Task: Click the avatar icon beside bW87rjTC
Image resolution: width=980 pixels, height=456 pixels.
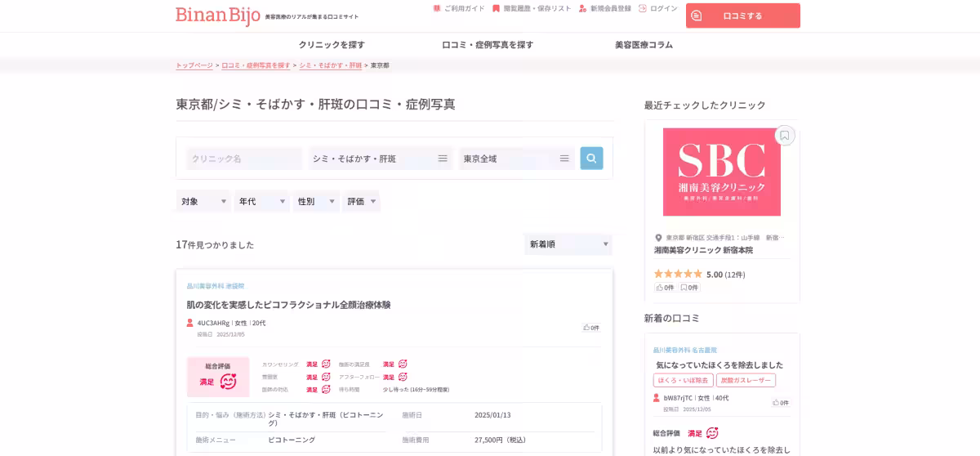Action: 657,398
